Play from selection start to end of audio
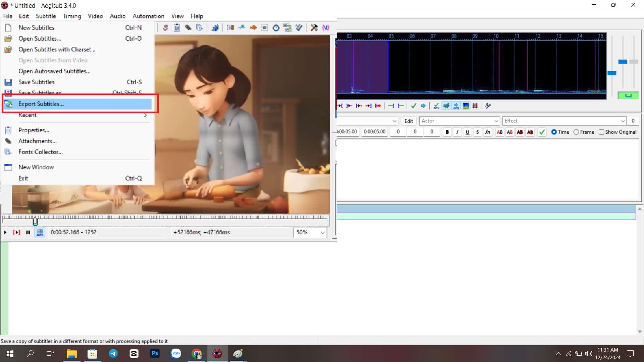Image resolution: width=644 pixels, height=362 pixels. tap(378, 106)
